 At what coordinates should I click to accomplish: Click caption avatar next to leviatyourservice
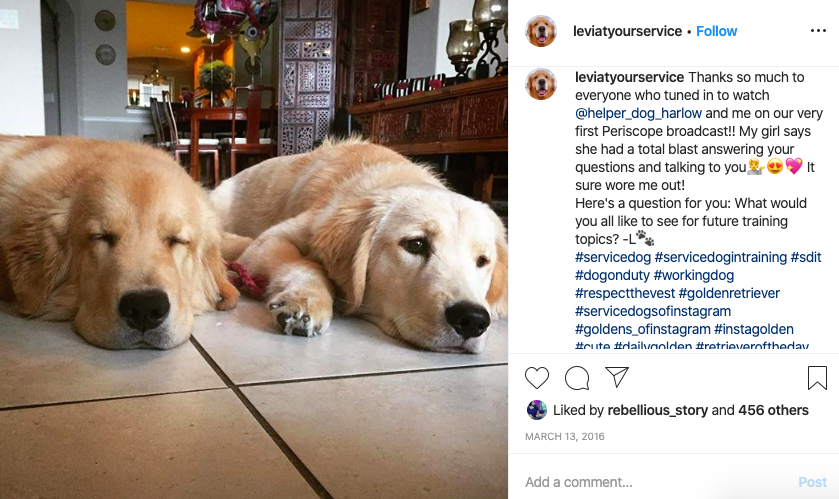click(541, 84)
